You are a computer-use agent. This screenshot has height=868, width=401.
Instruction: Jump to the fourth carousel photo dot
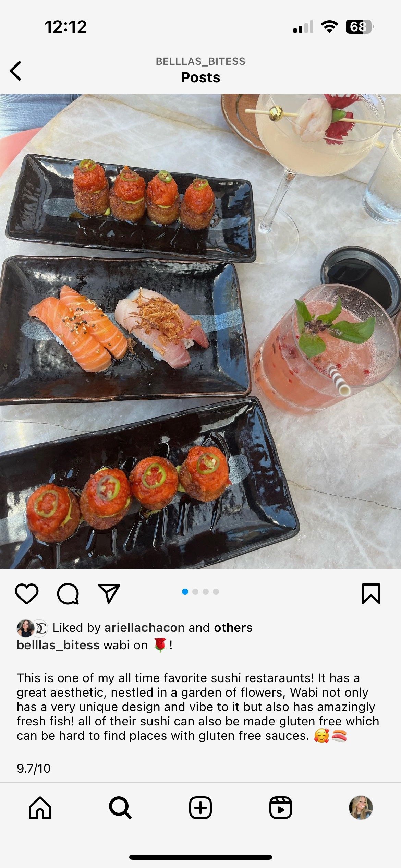click(216, 592)
